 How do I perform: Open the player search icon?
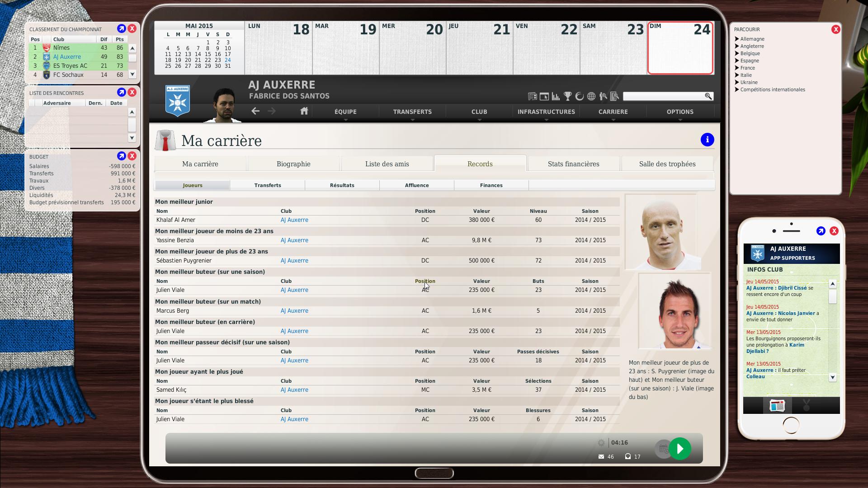click(603, 96)
